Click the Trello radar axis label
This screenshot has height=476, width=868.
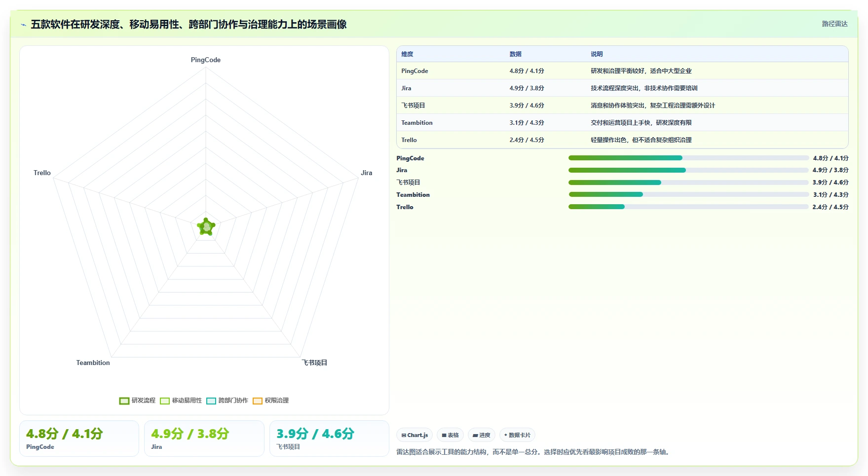click(42, 173)
